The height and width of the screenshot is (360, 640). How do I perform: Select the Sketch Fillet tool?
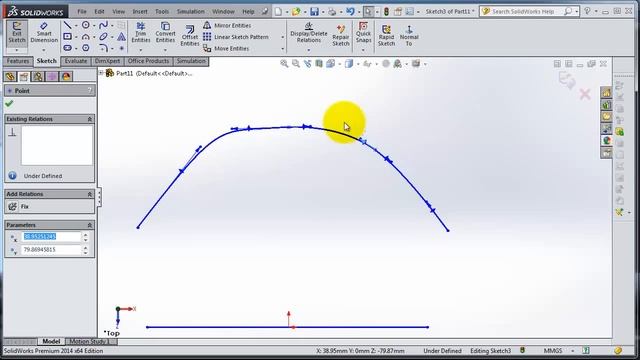pos(103,48)
